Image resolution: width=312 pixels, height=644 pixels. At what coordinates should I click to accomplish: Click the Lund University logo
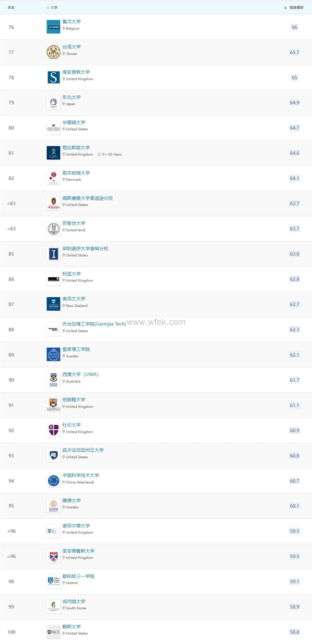(x=53, y=506)
